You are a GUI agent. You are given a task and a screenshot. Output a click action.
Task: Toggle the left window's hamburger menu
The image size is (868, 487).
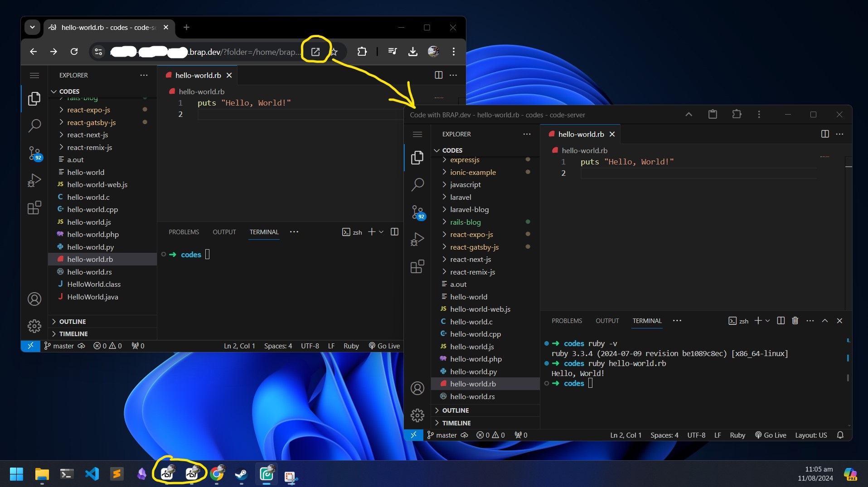34,75
